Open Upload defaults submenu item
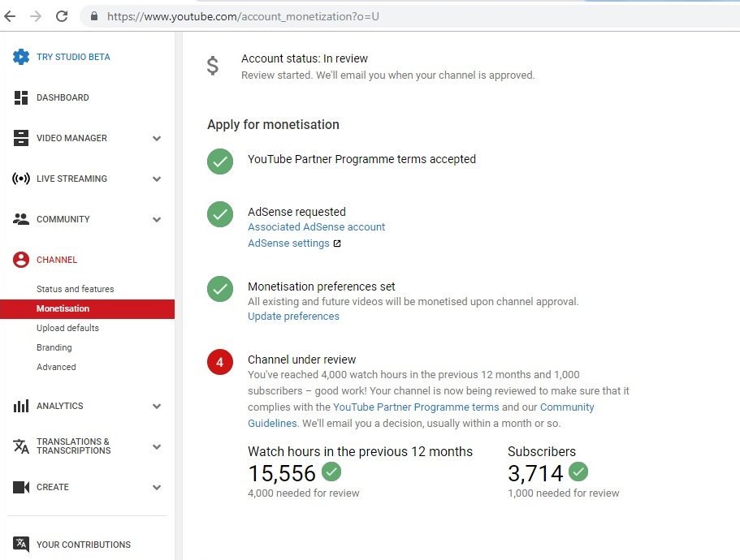 coord(67,328)
